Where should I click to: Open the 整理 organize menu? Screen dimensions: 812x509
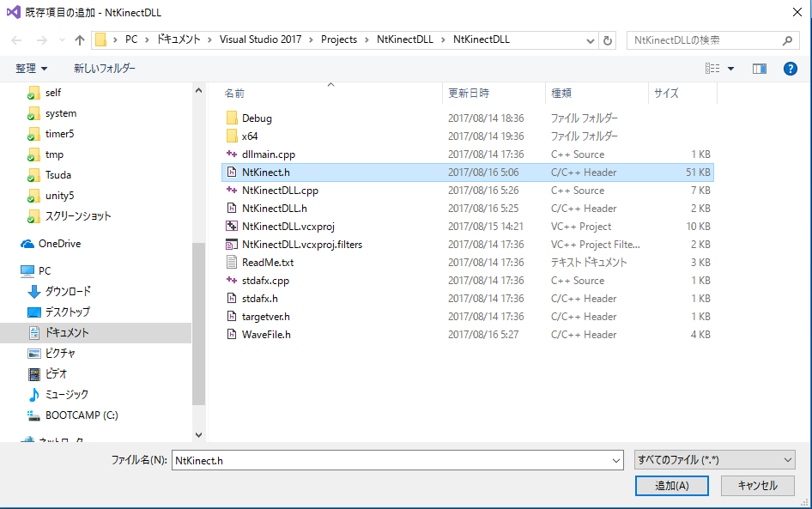[x=32, y=69]
